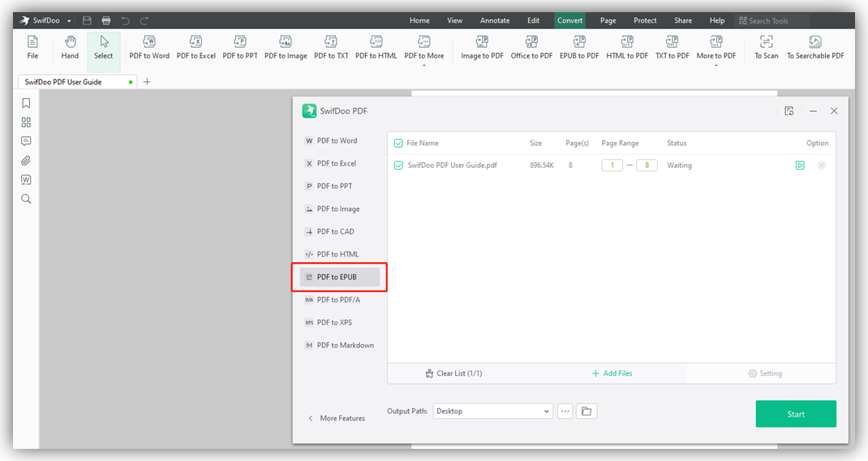
Task: Toggle the File Name select-all checkbox
Action: pos(398,144)
